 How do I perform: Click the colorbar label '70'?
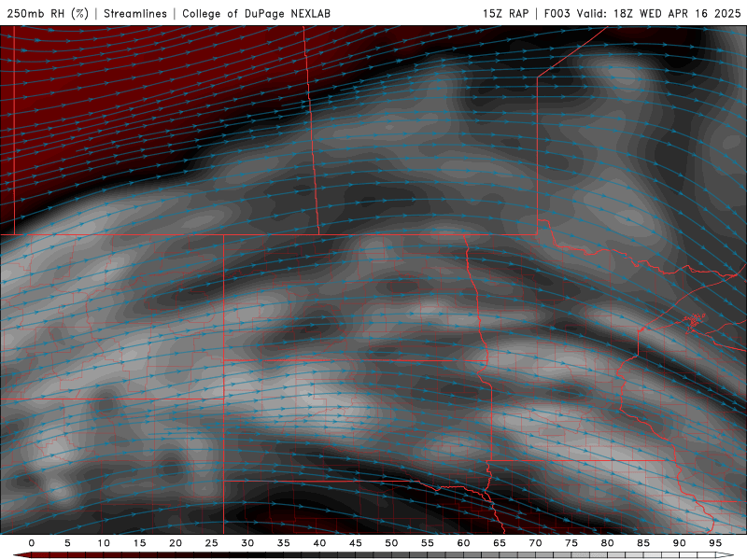[x=535, y=543]
